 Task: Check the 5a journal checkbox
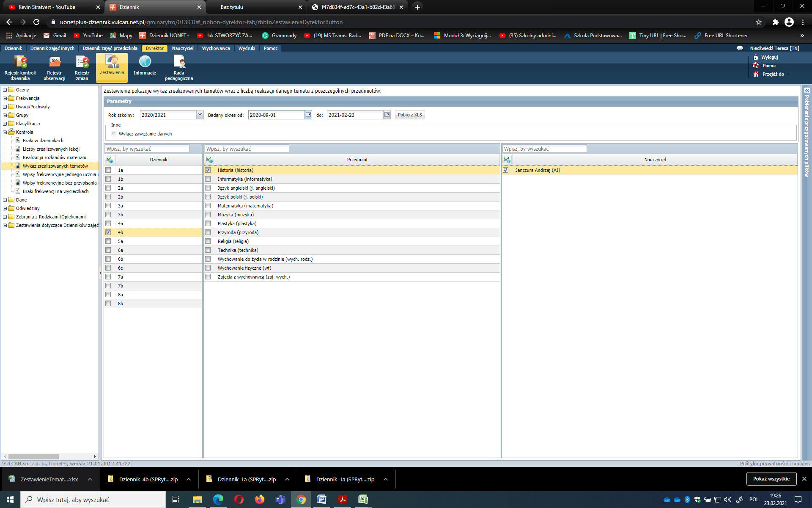point(108,241)
